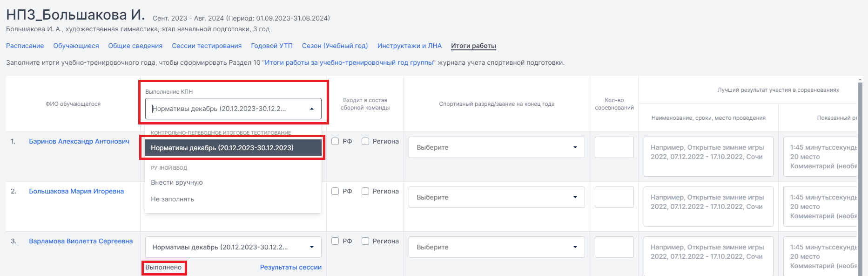Open Инструктажи и ЛНА tab
The height and width of the screenshot is (276, 868).
pos(410,46)
